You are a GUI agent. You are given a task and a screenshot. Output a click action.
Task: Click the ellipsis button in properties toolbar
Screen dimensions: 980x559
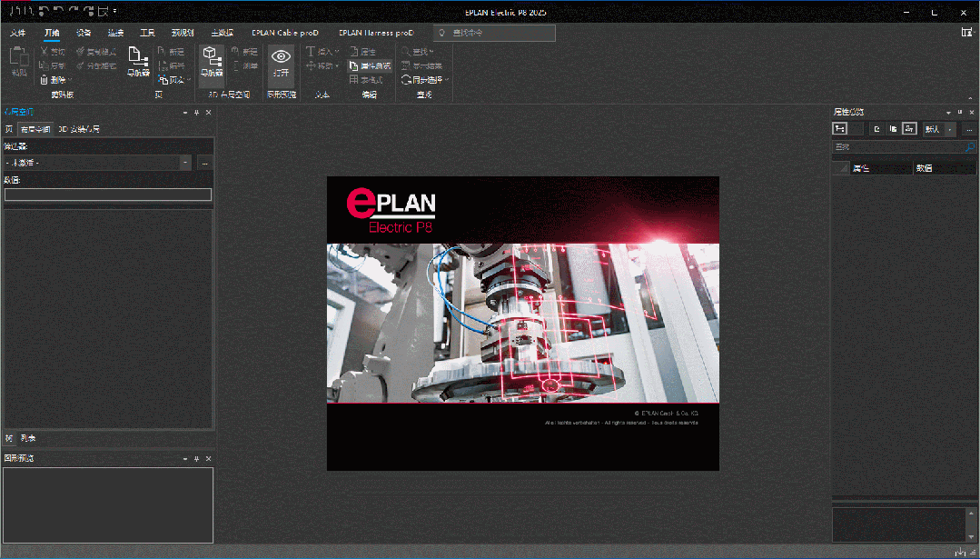pyautogui.click(x=969, y=129)
